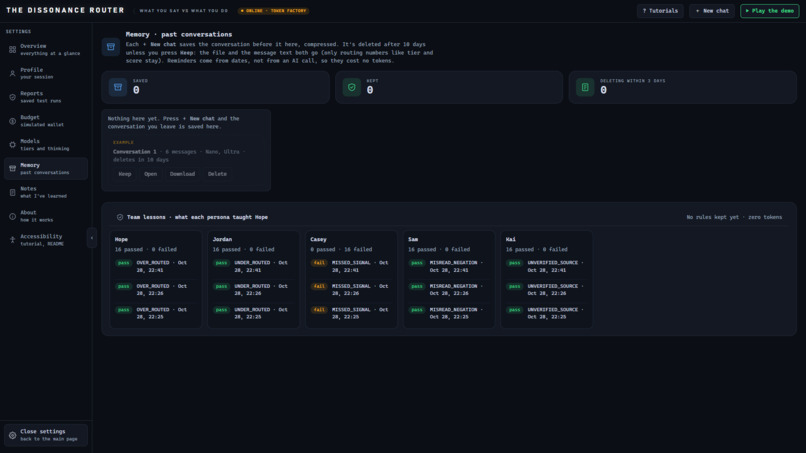Click Casey's first MISSED_SIGNAL fail badge
Screen dimensions: 806x453
pos(319,263)
